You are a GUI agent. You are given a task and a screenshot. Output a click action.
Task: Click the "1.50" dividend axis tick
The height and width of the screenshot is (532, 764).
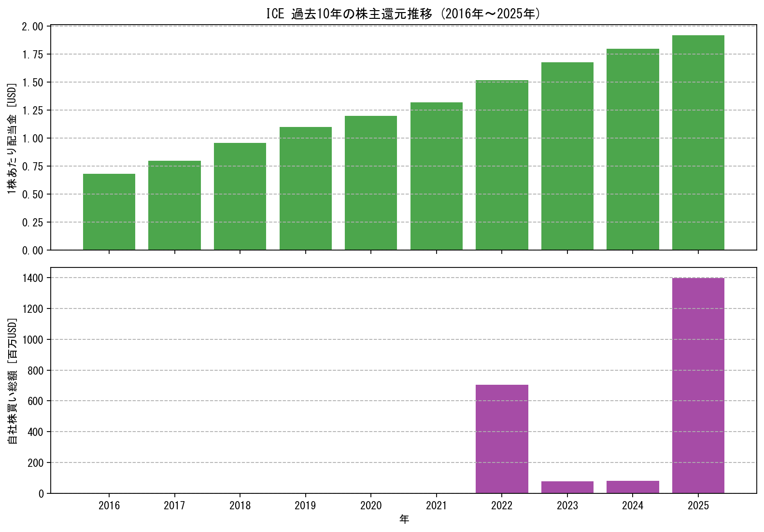coord(33,83)
